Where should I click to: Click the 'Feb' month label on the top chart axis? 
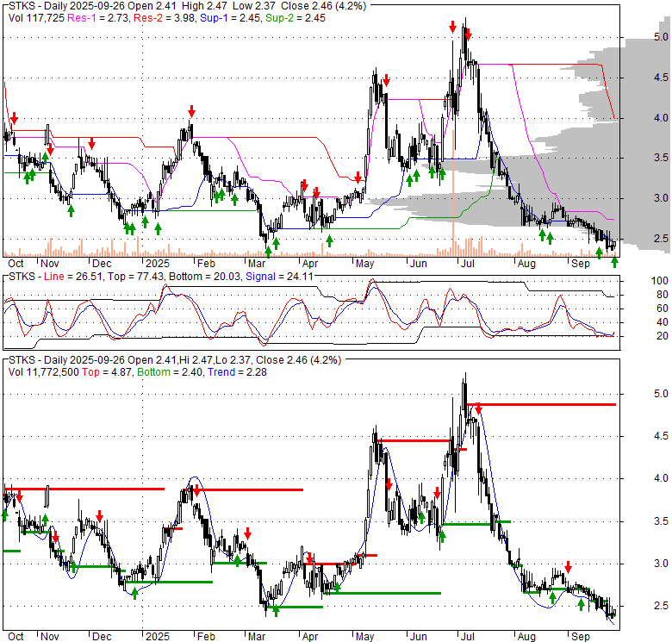click(206, 263)
